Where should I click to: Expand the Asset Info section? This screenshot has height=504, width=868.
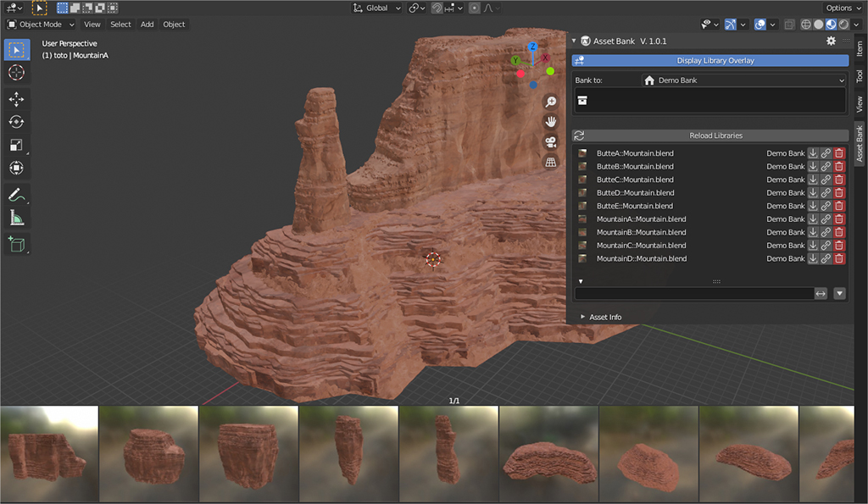pyautogui.click(x=600, y=317)
